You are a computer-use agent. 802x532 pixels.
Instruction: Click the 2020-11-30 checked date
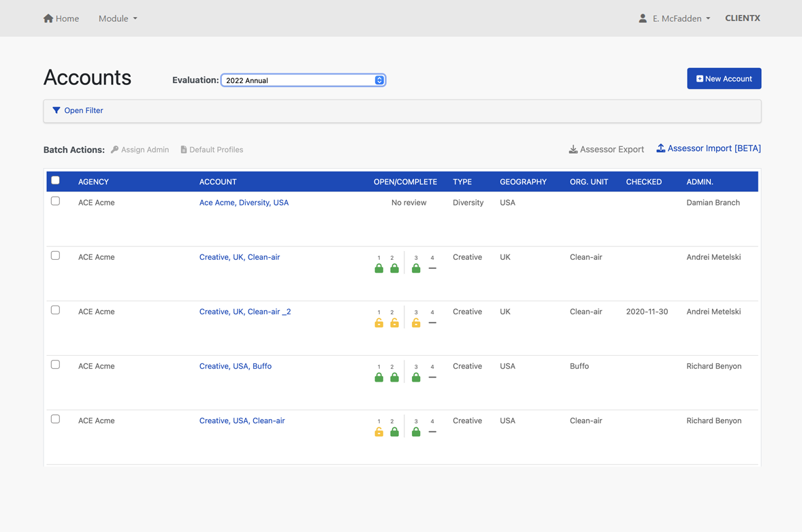pos(647,312)
